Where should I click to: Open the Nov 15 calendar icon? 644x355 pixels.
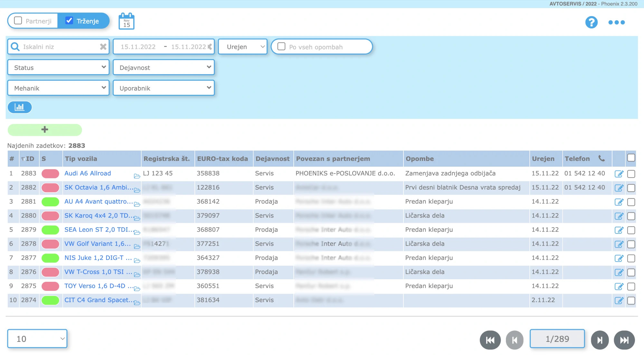point(126,22)
